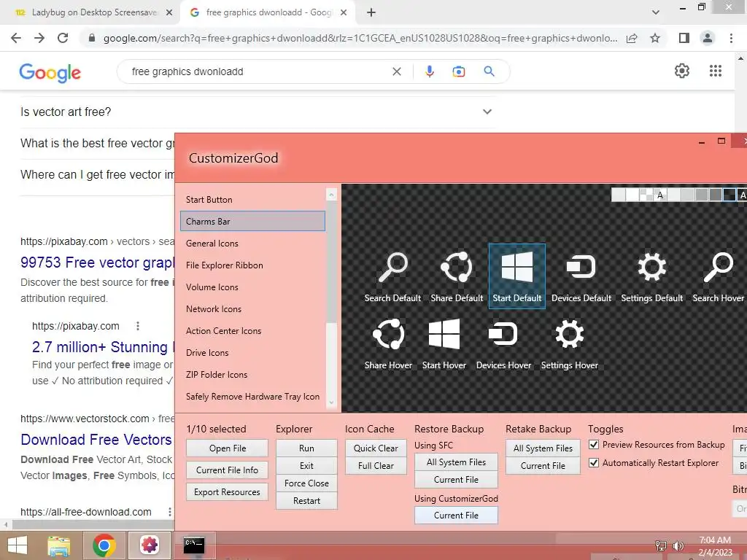
Task: Select the Share Hover charm icon
Action: [x=388, y=343]
